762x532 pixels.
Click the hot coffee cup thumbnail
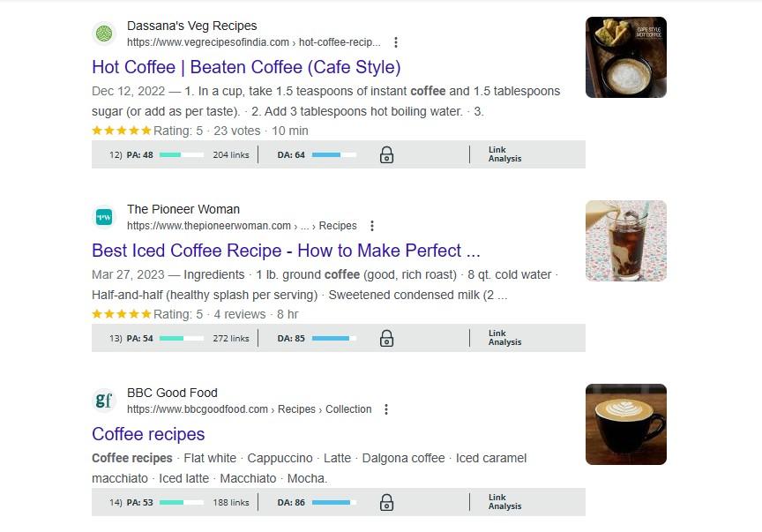(626, 57)
